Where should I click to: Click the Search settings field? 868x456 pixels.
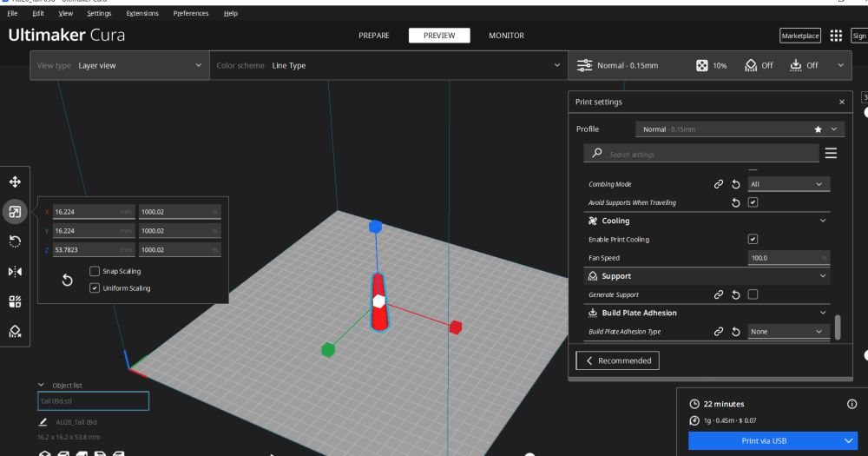701,154
